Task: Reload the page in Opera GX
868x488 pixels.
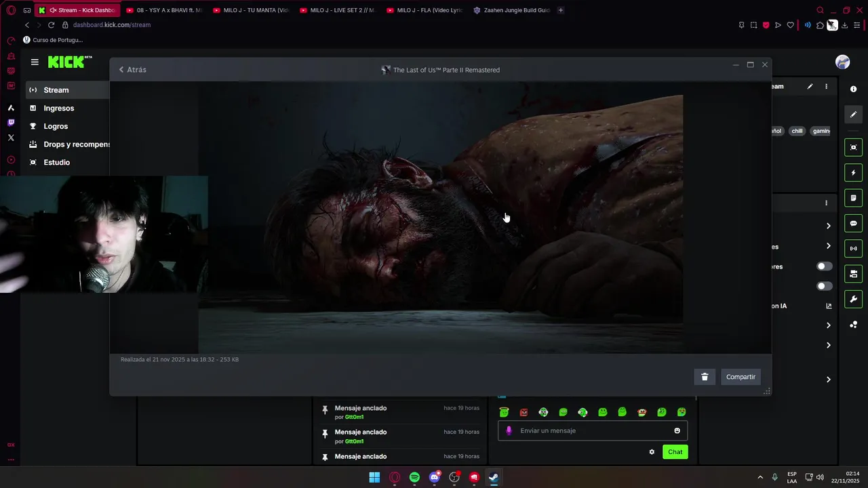Action: pos(51,25)
